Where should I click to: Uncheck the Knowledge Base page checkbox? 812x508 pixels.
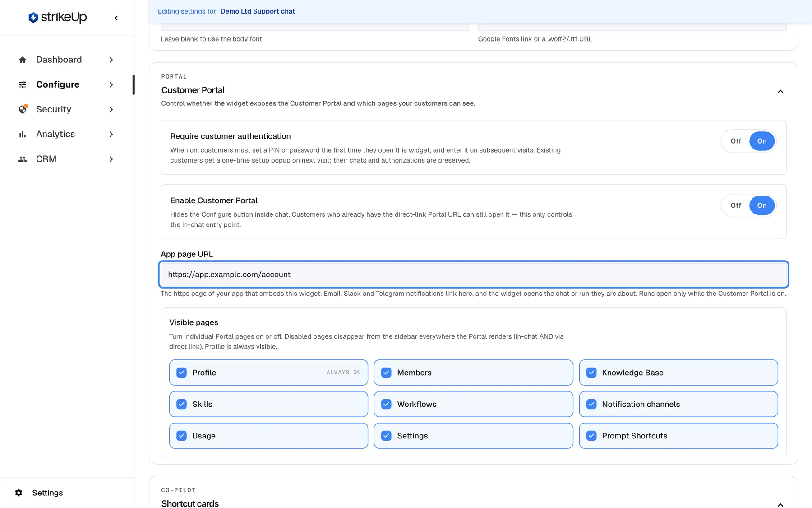pyautogui.click(x=591, y=373)
